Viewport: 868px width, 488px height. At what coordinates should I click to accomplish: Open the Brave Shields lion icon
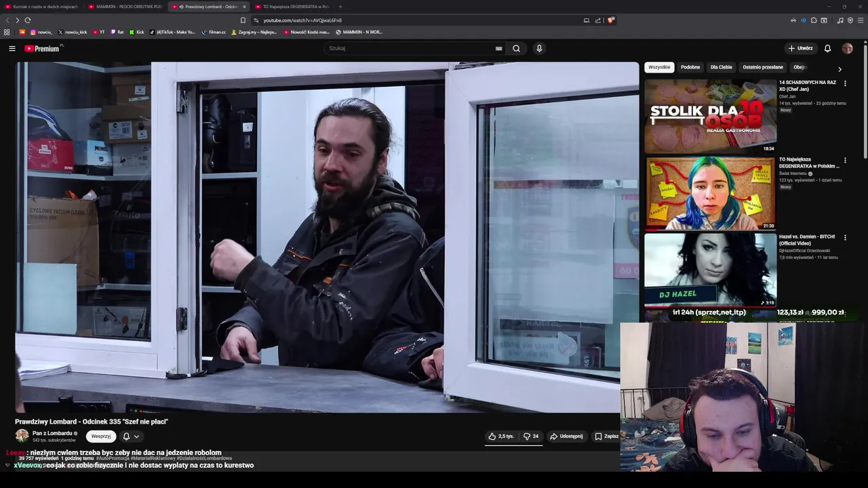pyautogui.click(x=610, y=20)
